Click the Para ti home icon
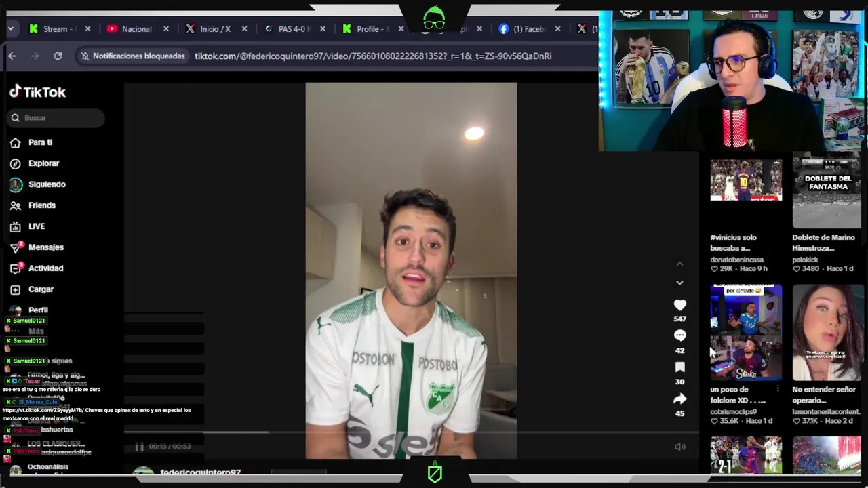This screenshot has height=488, width=868. 16,142
